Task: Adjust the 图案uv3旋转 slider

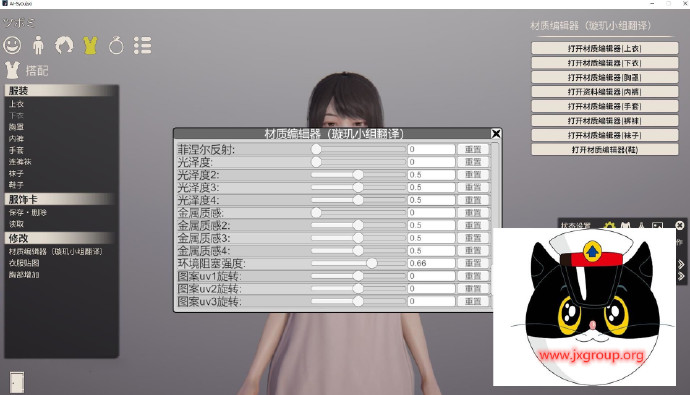Action: click(x=358, y=301)
